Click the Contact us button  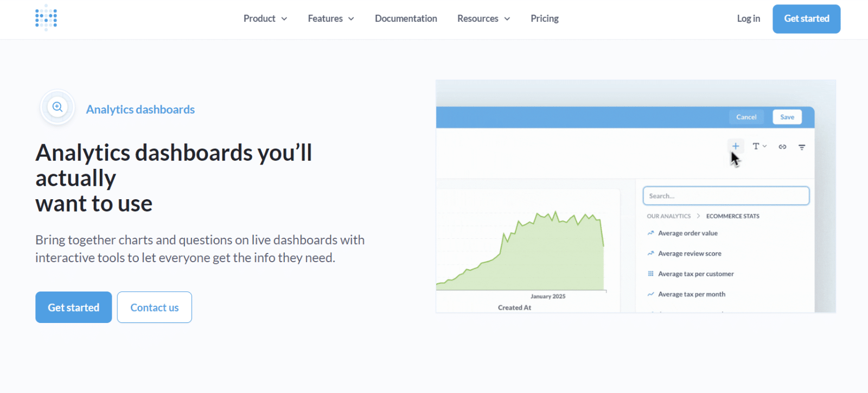[155, 307]
